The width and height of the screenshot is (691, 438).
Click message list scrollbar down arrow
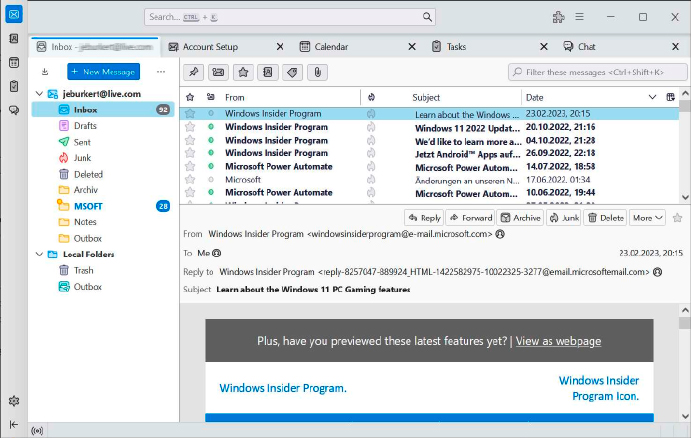pos(685,197)
